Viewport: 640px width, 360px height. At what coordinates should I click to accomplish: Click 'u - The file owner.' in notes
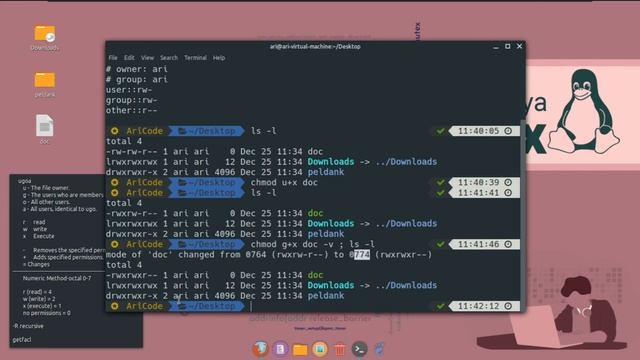(x=46, y=188)
